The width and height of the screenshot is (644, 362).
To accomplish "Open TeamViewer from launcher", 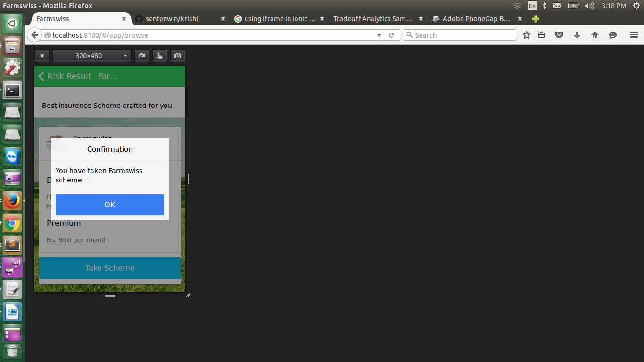I will click(12, 156).
